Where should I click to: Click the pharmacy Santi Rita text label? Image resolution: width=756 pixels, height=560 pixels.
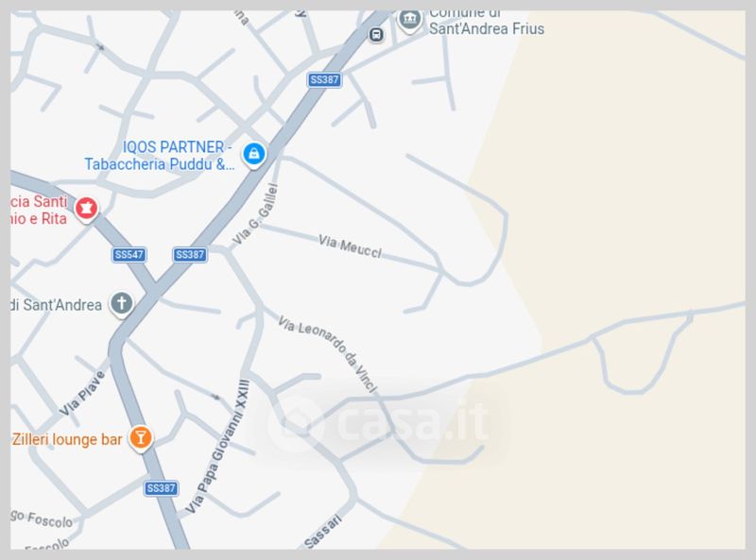tap(39, 211)
